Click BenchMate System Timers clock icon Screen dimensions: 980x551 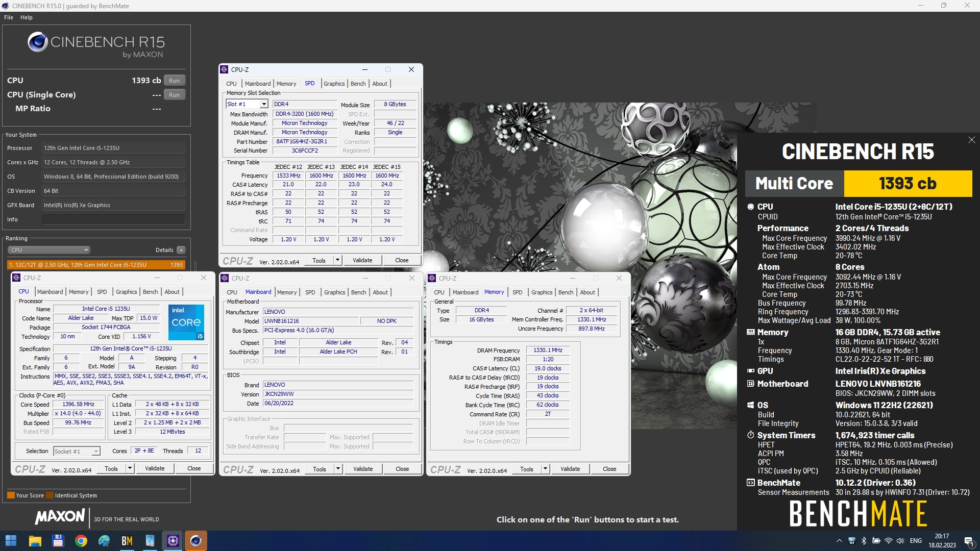(750, 435)
